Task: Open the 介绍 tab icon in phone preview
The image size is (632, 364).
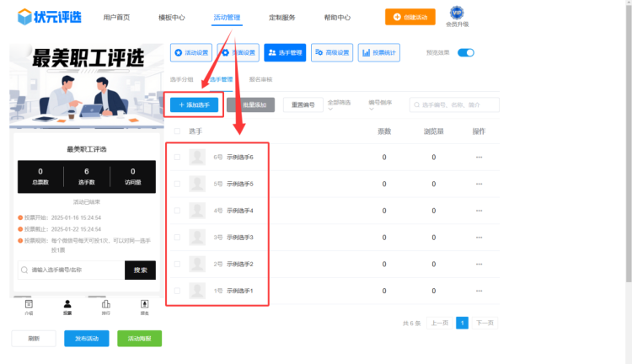Action: [x=29, y=304]
